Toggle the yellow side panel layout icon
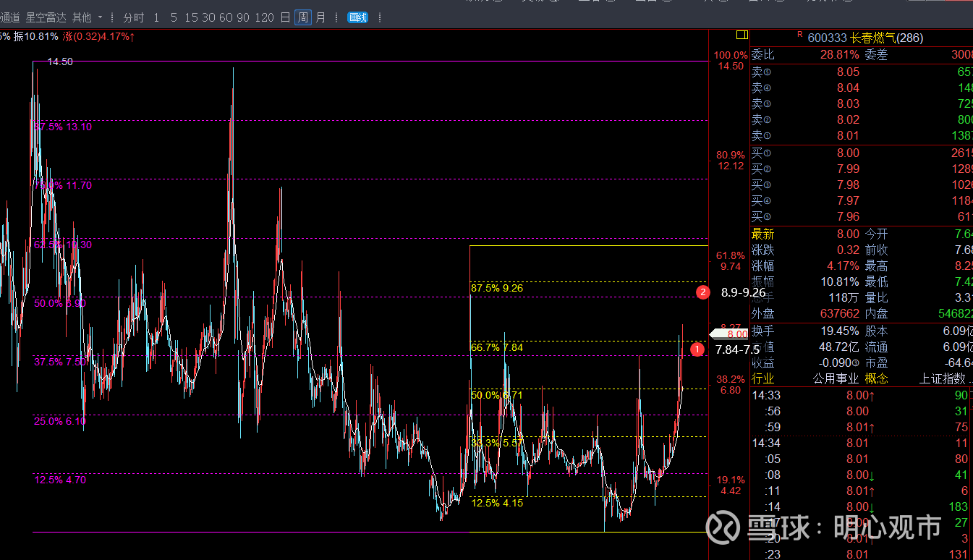The width and height of the screenshot is (973, 560). coord(741,35)
